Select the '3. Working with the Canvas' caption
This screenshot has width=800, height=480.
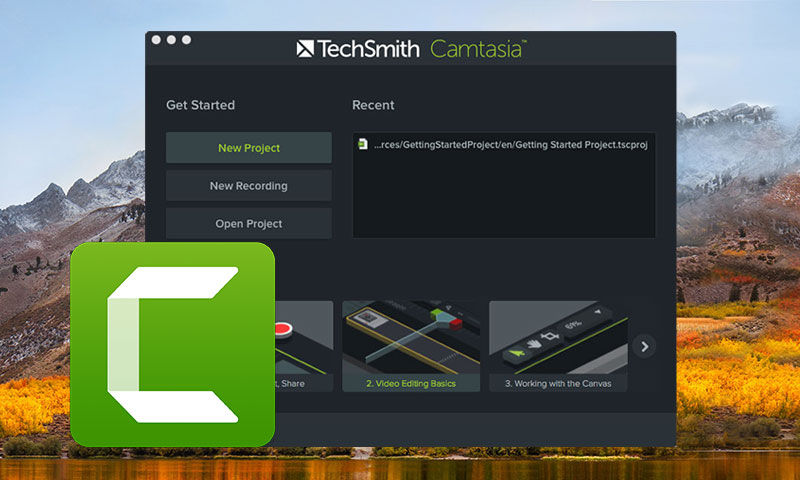[x=558, y=384]
